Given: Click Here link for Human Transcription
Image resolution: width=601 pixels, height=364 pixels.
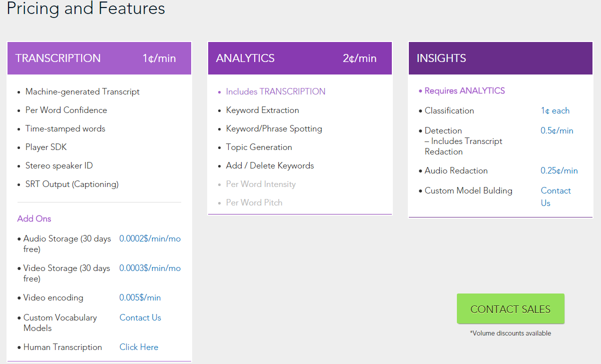Looking at the screenshot, I should pyautogui.click(x=139, y=347).
